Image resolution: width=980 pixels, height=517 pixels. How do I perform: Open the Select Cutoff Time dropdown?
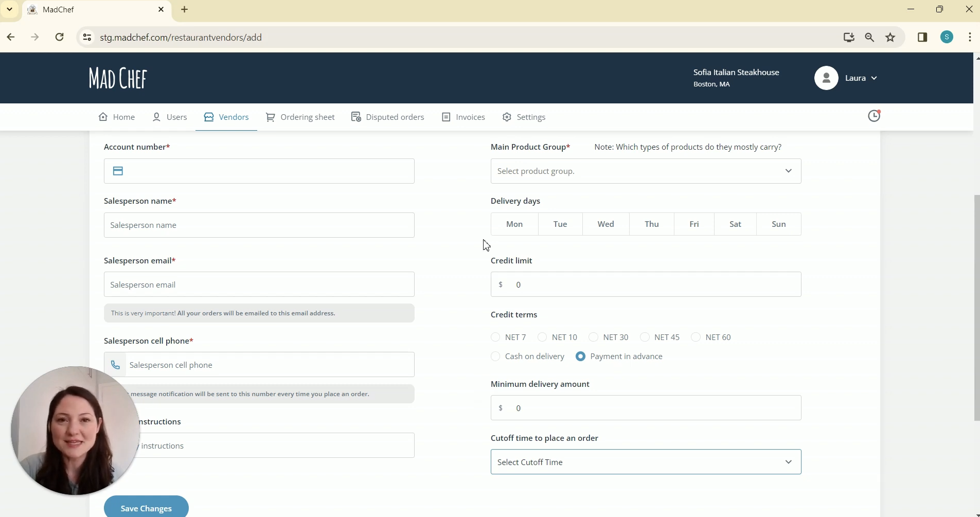(x=646, y=462)
